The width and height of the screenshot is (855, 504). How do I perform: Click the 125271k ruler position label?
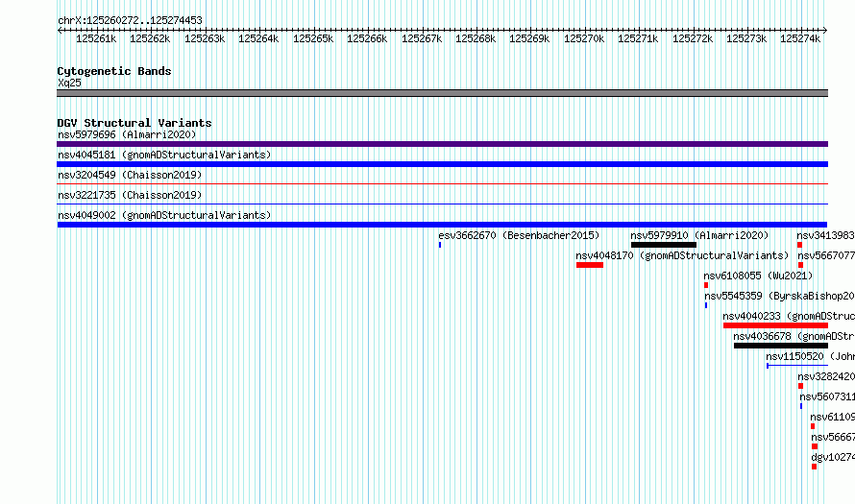click(638, 38)
